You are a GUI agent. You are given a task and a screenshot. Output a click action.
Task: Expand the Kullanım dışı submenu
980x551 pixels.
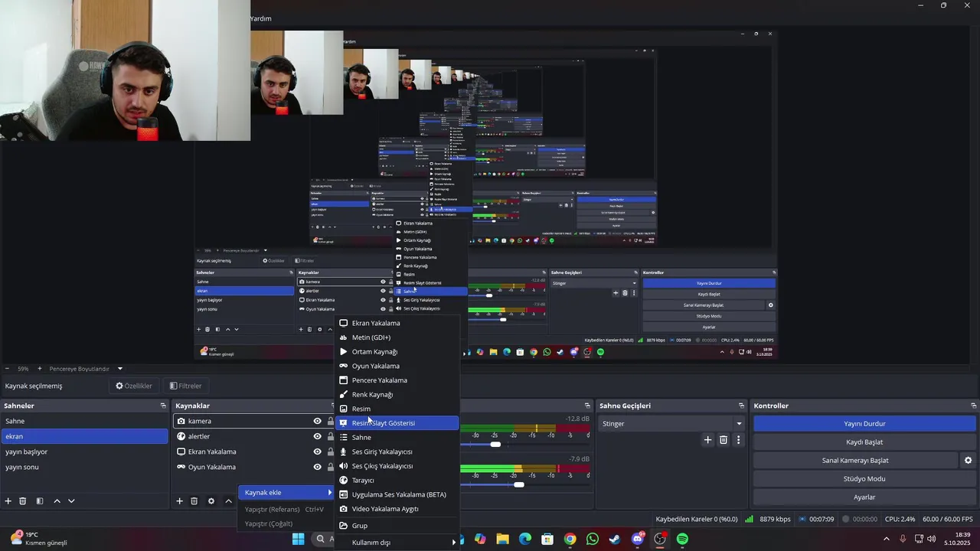pyautogui.click(x=398, y=543)
